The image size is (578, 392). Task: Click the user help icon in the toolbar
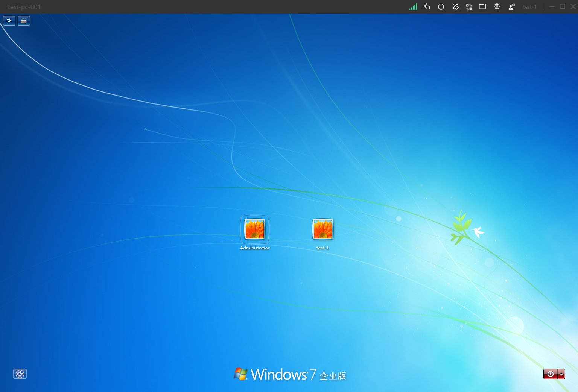pyautogui.click(x=511, y=6)
